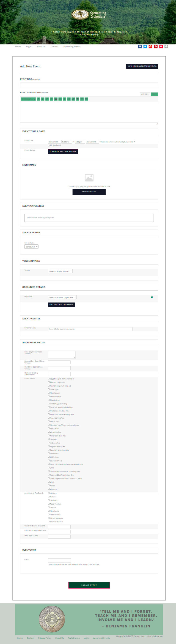This screenshot has height=644, width=176.
Task: Share page on Reddit icon
Action: (x=150, y=46)
